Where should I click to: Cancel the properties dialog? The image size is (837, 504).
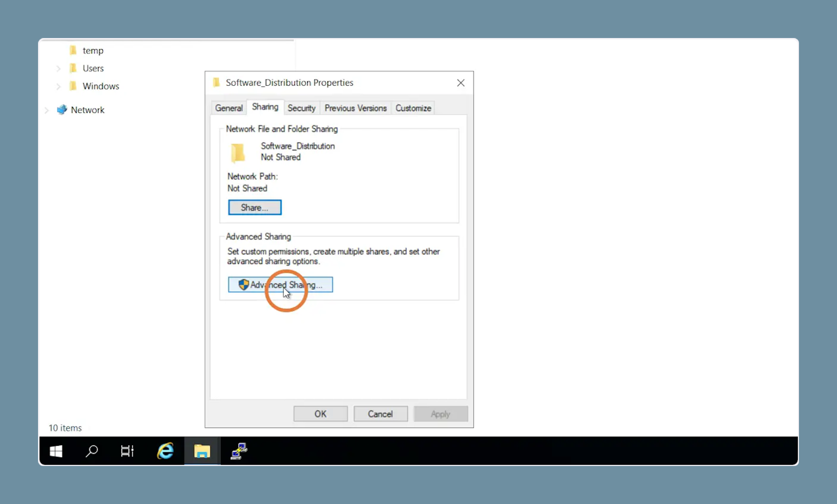380,414
